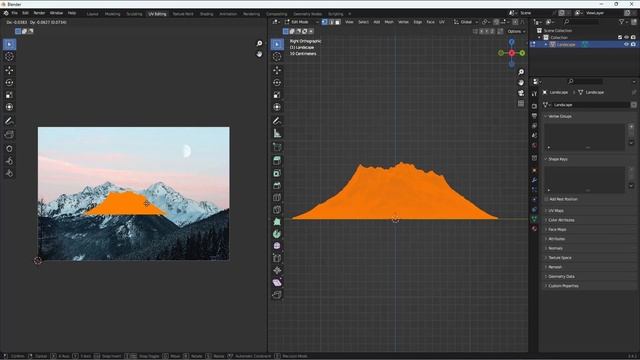Open the Render menu
Viewport: 640px width, 360px height.
click(39, 13)
